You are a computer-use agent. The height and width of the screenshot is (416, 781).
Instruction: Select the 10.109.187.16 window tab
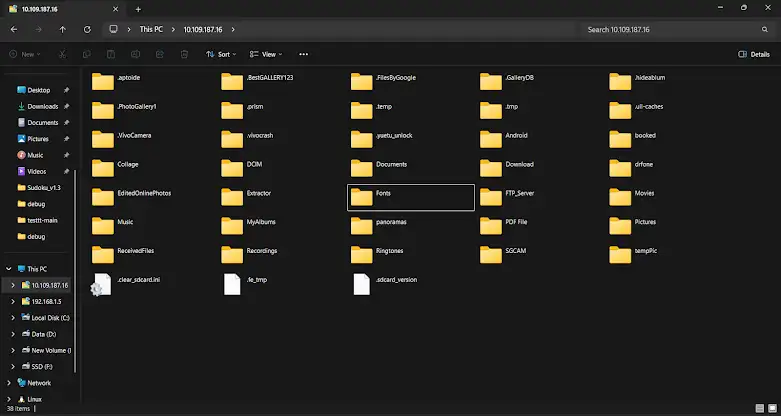pos(63,9)
